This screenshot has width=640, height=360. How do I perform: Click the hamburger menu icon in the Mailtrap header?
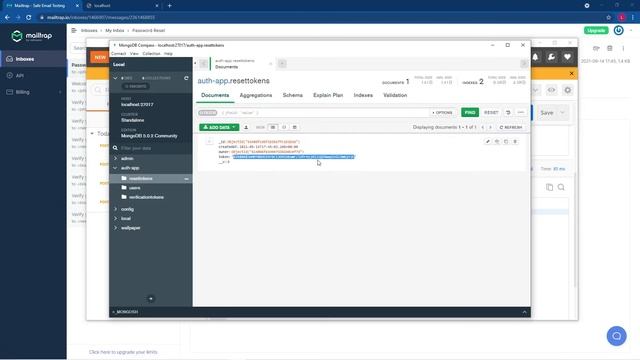coord(74,31)
